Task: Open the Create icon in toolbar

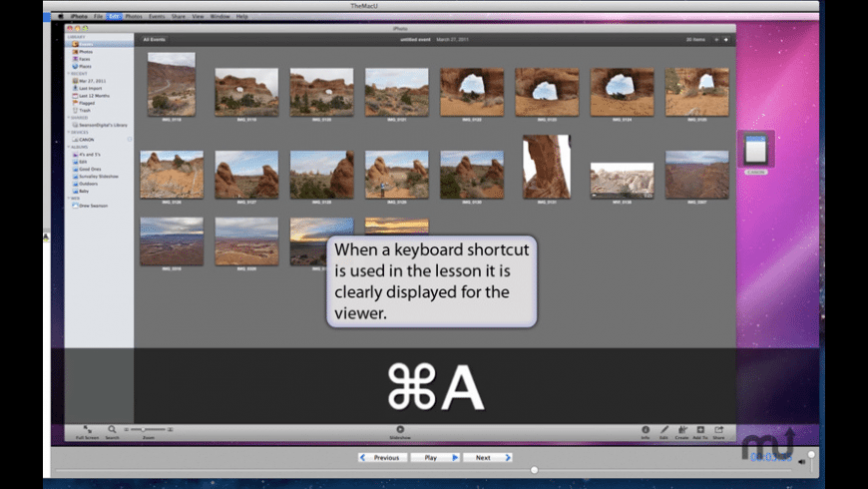Action: click(682, 429)
